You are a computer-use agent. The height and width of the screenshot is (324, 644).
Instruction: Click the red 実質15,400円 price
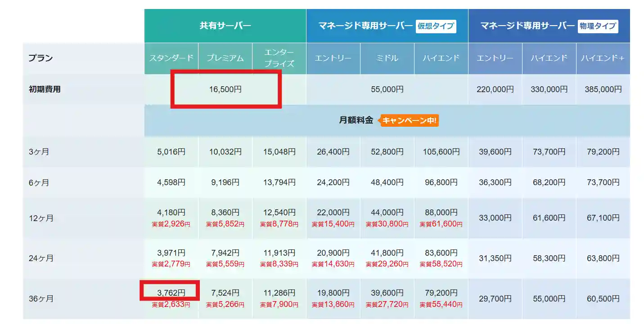click(x=333, y=224)
